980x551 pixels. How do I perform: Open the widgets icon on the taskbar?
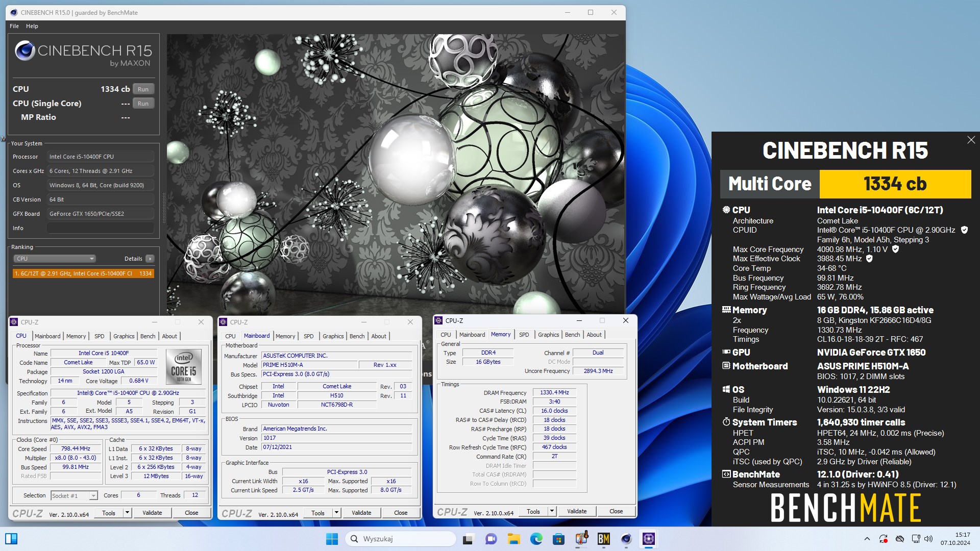[x=11, y=539]
